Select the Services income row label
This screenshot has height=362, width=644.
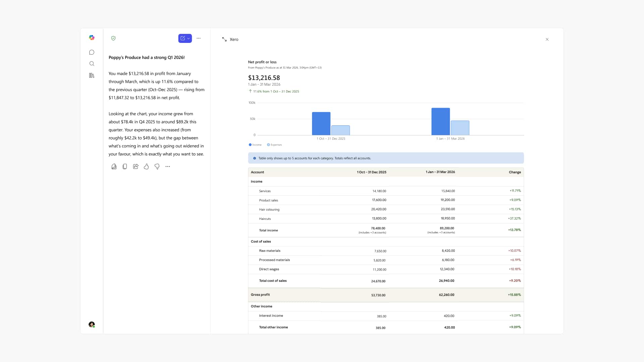click(265, 191)
